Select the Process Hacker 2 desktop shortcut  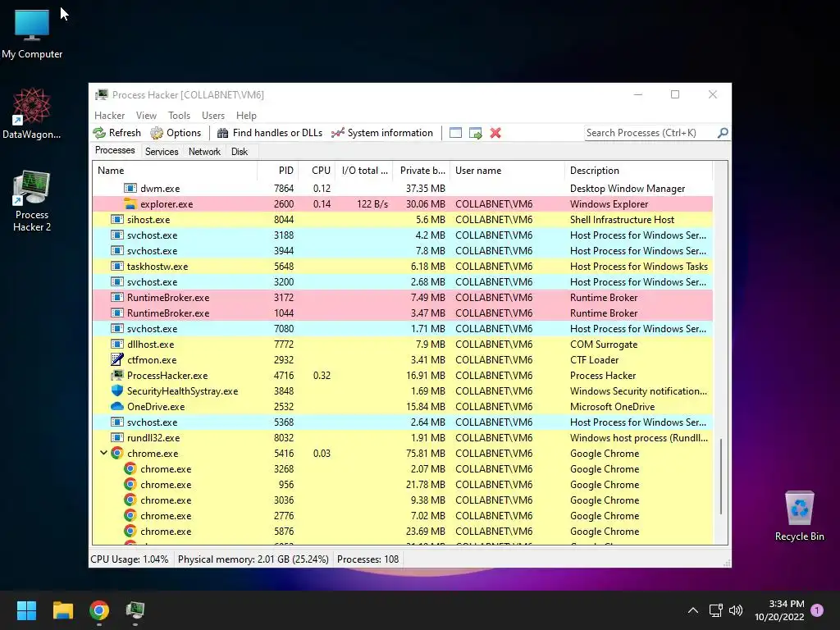(32, 201)
